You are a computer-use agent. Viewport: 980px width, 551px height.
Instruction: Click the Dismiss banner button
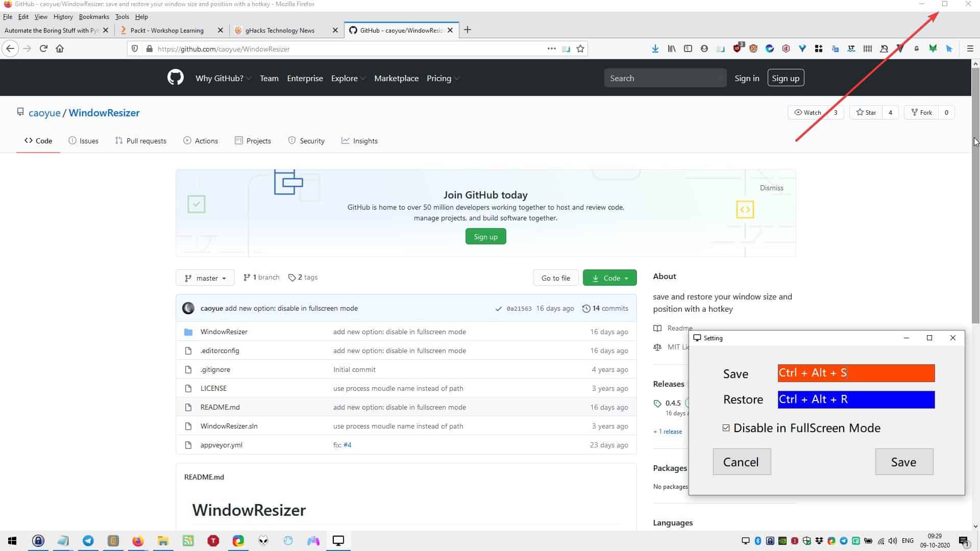click(771, 187)
